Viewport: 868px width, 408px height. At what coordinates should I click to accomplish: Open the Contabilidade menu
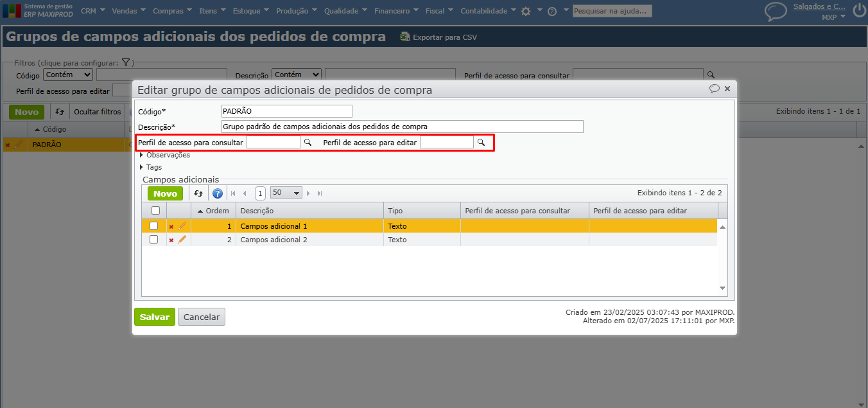pyautogui.click(x=489, y=11)
